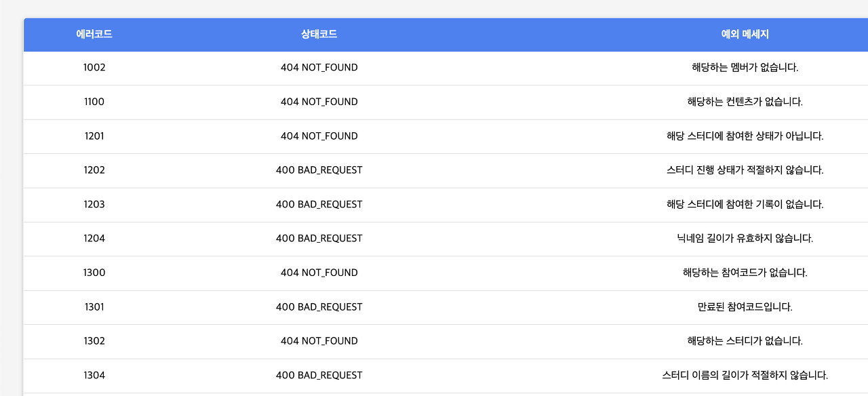Image resolution: width=868 pixels, height=396 pixels.
Task: Select error code cell 1201
Action: click(x=94, y=136)
